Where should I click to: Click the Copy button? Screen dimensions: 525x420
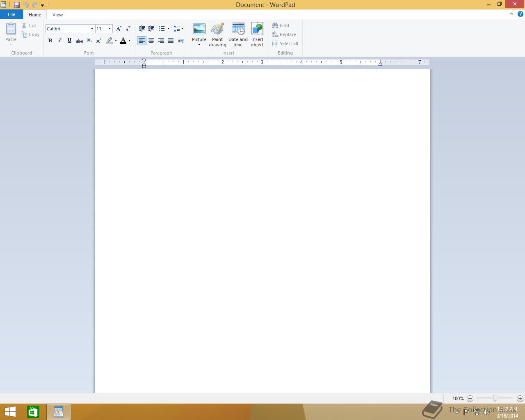pyautogui.click(x=30, y=34)
